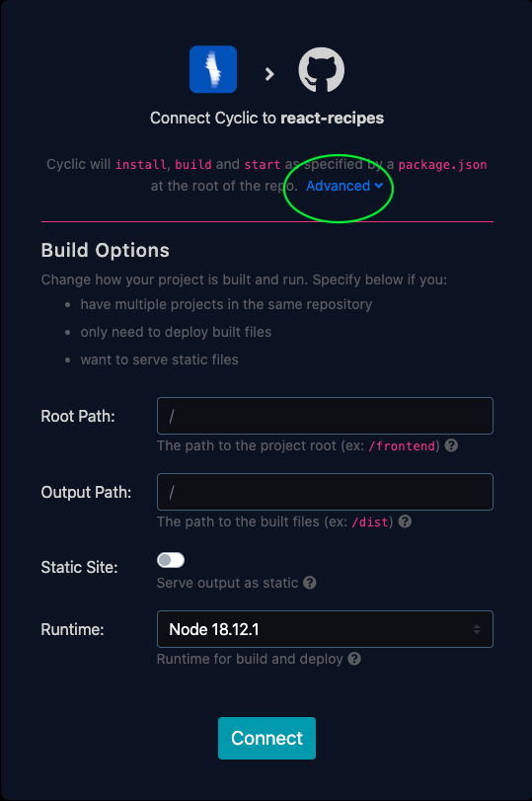Click the blue Cyclic logo icon
This screenshot has height=801, width=532.
coord(213,69)
